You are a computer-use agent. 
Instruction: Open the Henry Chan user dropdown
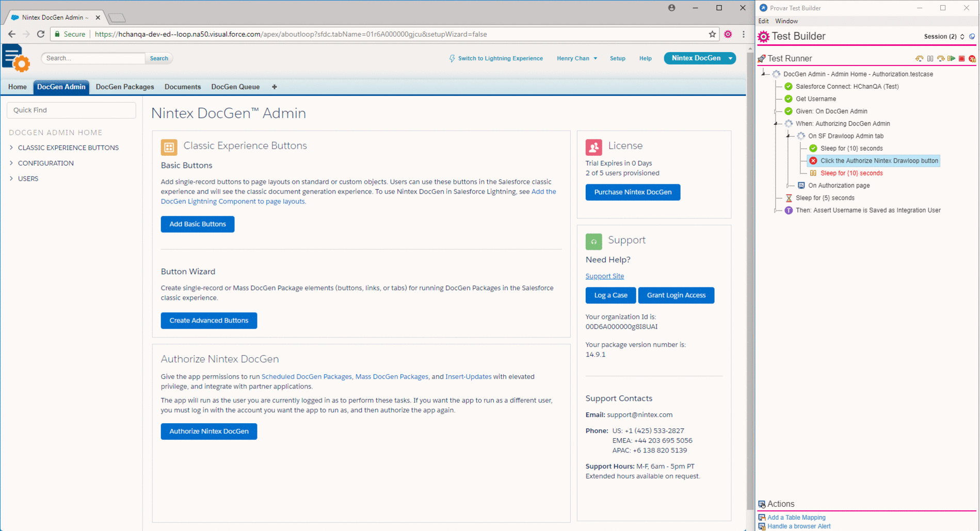click(576, 58)
